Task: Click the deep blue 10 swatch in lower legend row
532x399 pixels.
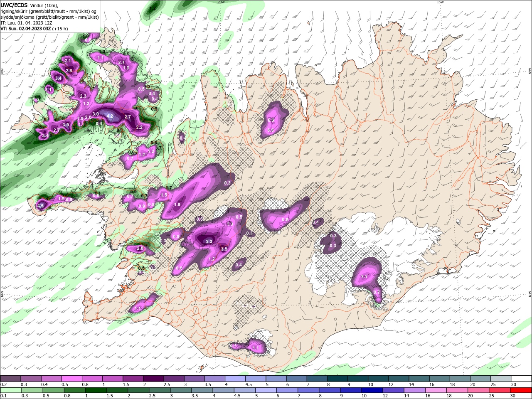Action: pos(372,390)
